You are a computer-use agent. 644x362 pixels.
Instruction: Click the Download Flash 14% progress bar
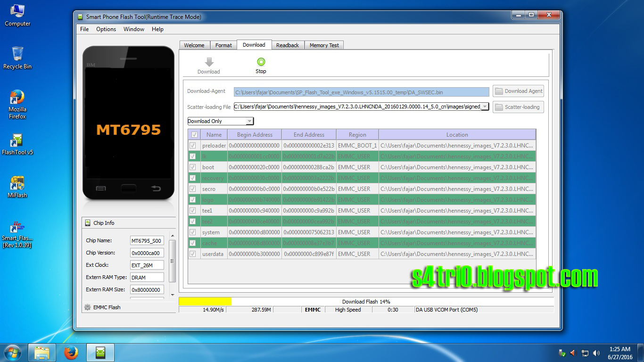(366, 302)
